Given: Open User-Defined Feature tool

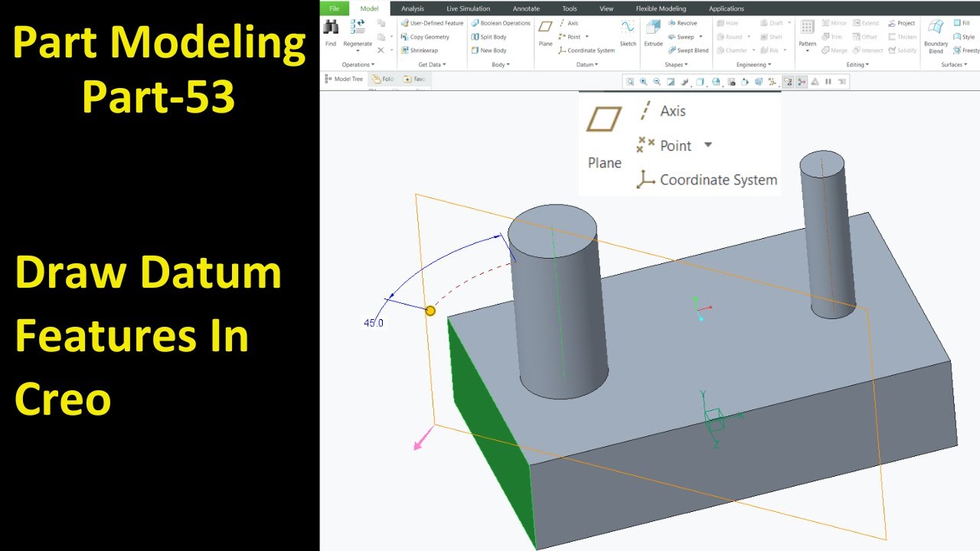Looking at the screenshot, I should tap(431, 23).
